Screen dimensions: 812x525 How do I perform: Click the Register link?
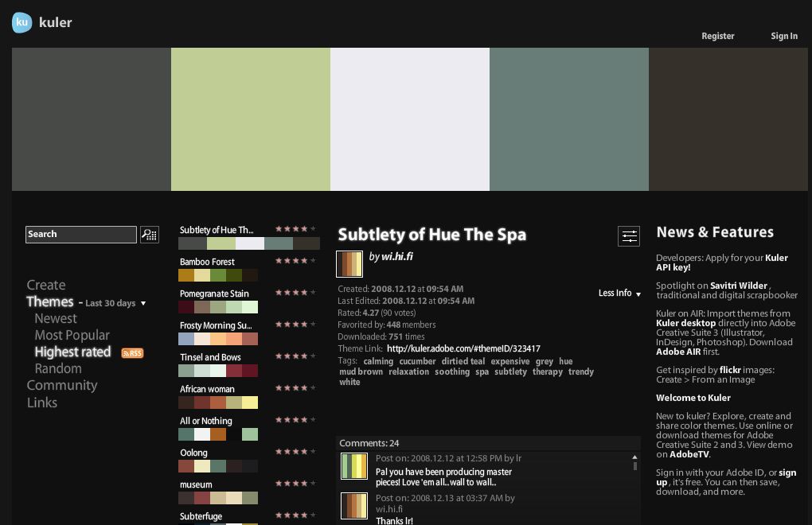tap(717, 36)
